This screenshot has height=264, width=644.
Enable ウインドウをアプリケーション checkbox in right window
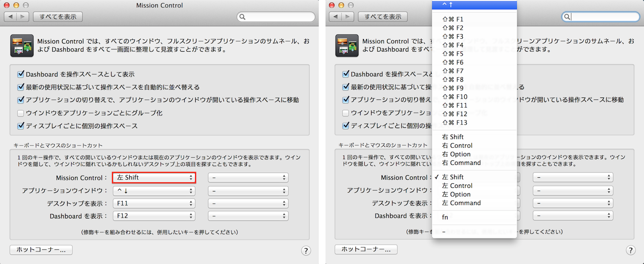[346, 113]
